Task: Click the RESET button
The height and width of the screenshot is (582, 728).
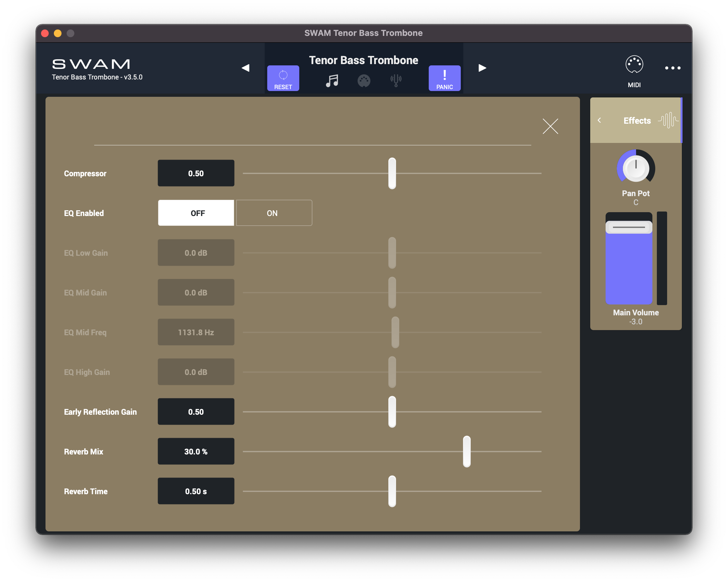Action: pos(283,78)
